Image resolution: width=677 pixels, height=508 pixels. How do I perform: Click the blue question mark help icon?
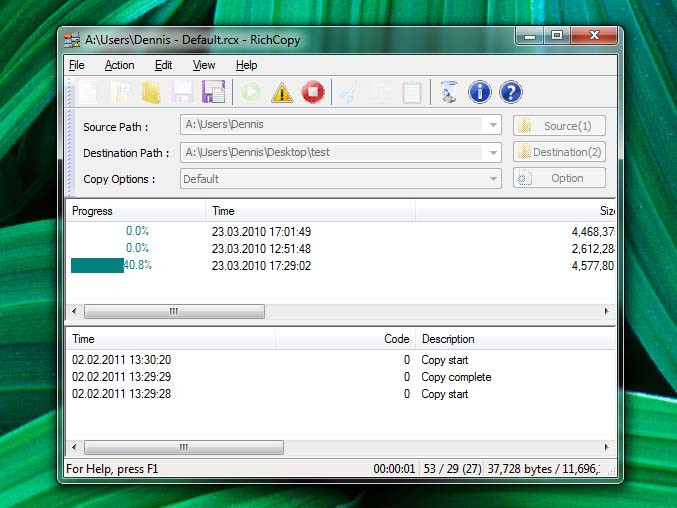511,92
